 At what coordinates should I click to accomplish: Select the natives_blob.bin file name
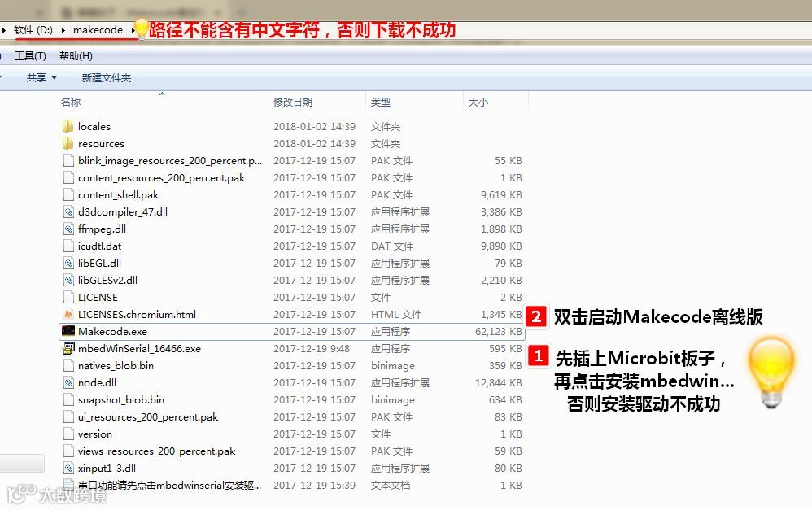pos(116,365)
